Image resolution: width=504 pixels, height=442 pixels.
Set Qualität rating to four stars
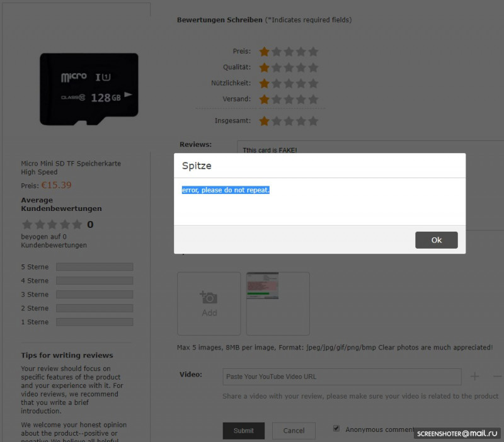pos(301,67)
